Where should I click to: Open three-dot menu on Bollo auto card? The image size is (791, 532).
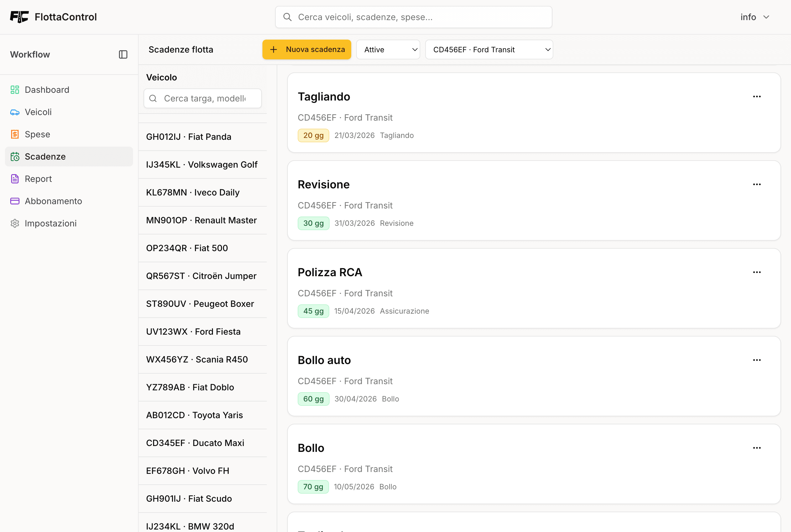(756, 360)
